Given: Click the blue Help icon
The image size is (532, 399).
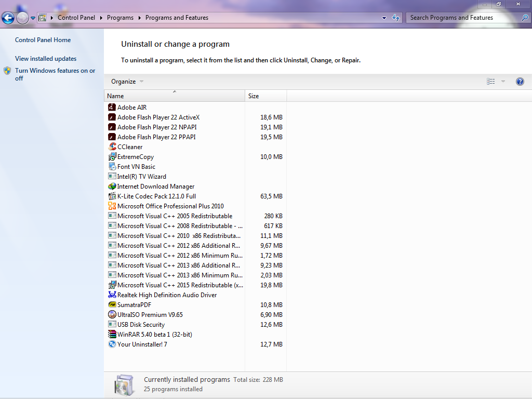Looking at the screenshot, I should 520,82.
